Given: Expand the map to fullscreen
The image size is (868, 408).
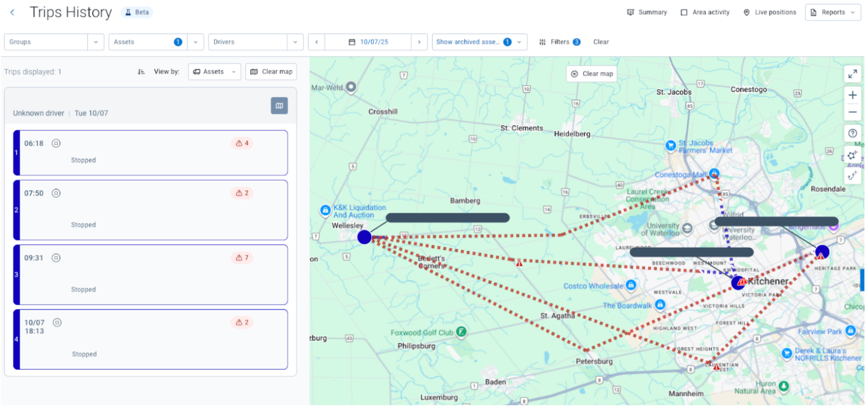Looking at the screenshot, I should [852, 74].
